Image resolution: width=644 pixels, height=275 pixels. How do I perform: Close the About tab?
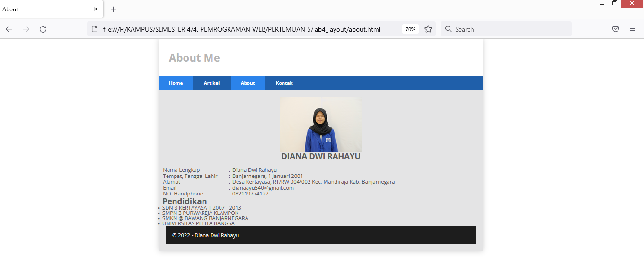pyautogui.click(x=96, y=9)
